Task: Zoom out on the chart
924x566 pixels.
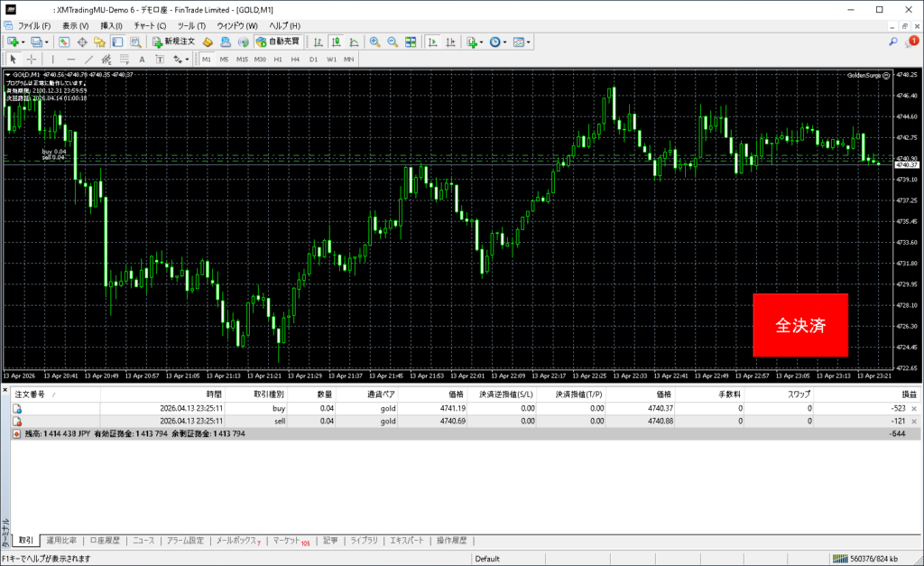Action: click(x=393, y=42)
